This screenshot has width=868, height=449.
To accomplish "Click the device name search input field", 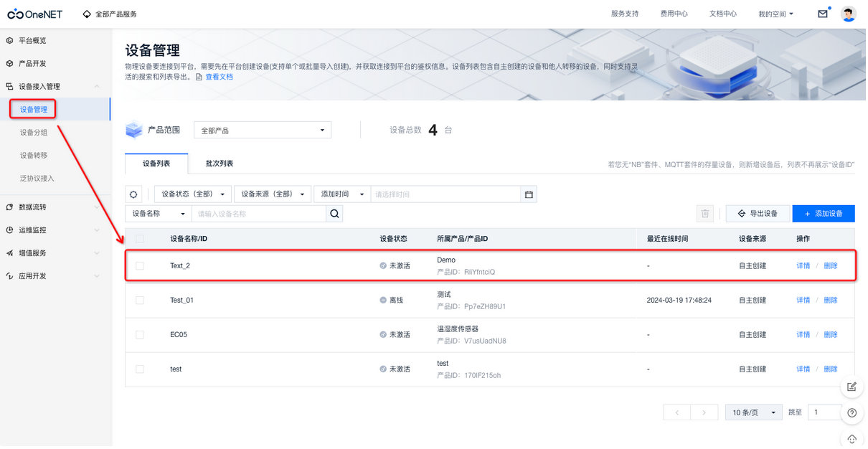I will (x=259, y=214).
